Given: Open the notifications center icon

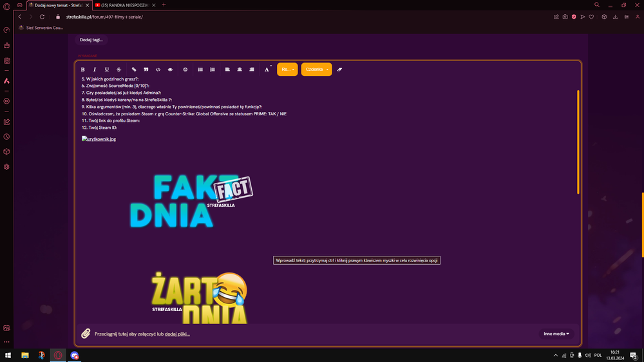Looking at the screenshot, I should [634, 356].
